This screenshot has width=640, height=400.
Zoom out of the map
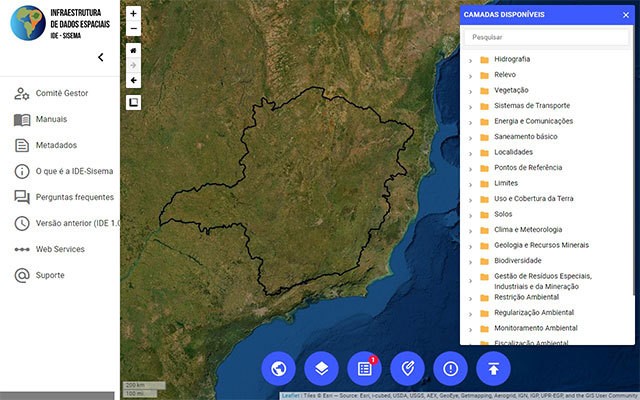click(134, 29)
